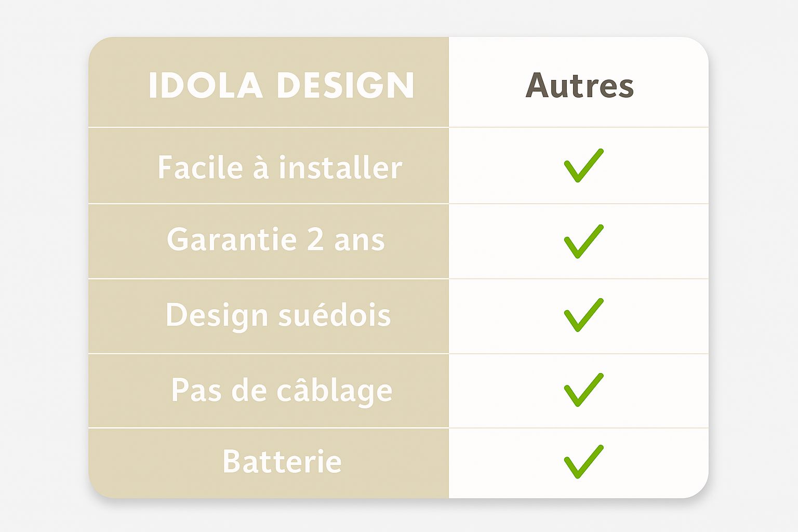This screenshot has height=532, width=798.
Task: Click the number 2 in Garantie row
Action: point(315,239)
